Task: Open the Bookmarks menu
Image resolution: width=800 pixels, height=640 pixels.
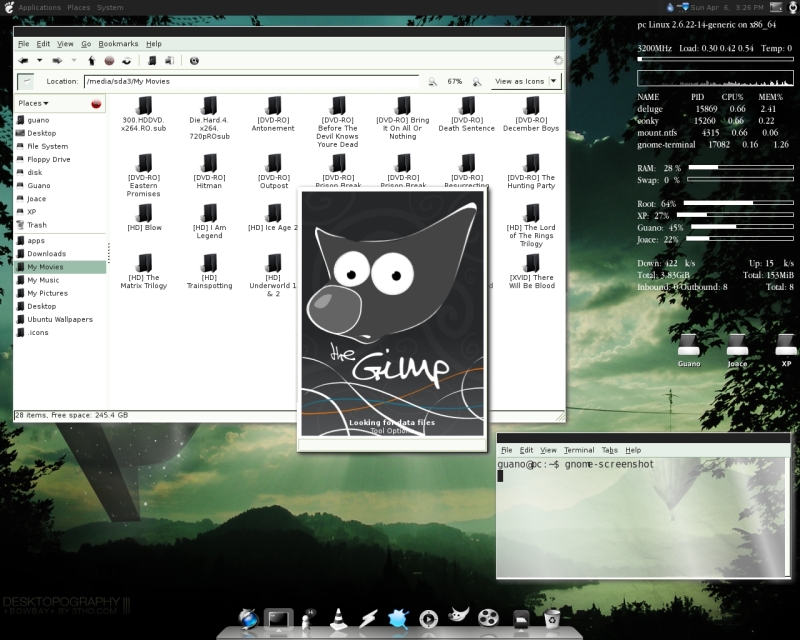Action: click(118, 44)
